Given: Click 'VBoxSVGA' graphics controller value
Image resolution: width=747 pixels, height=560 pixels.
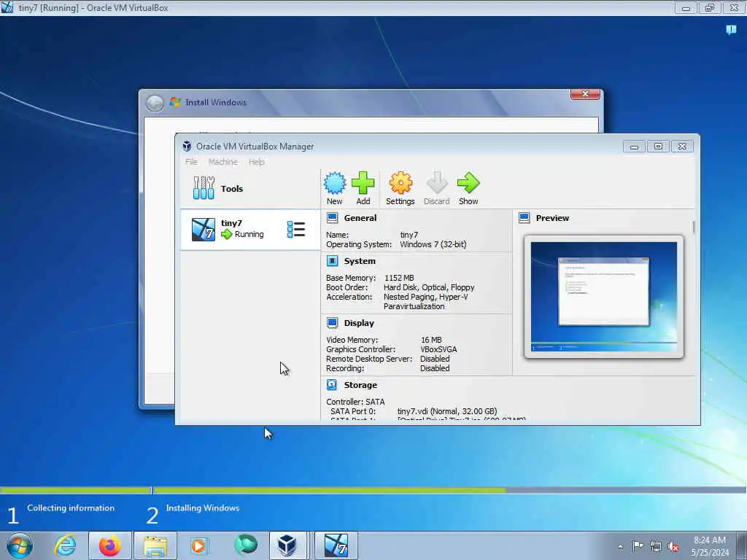Looking at the screenshot, I should pos(438,349).
